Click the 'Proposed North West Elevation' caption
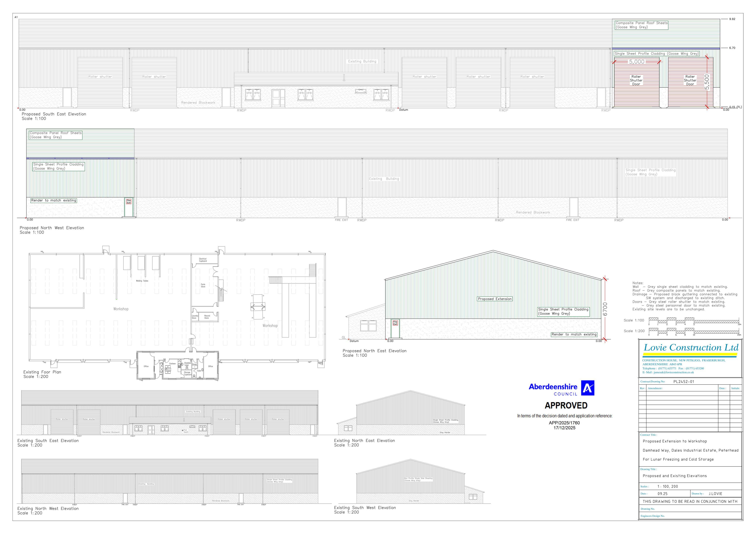 52,228
